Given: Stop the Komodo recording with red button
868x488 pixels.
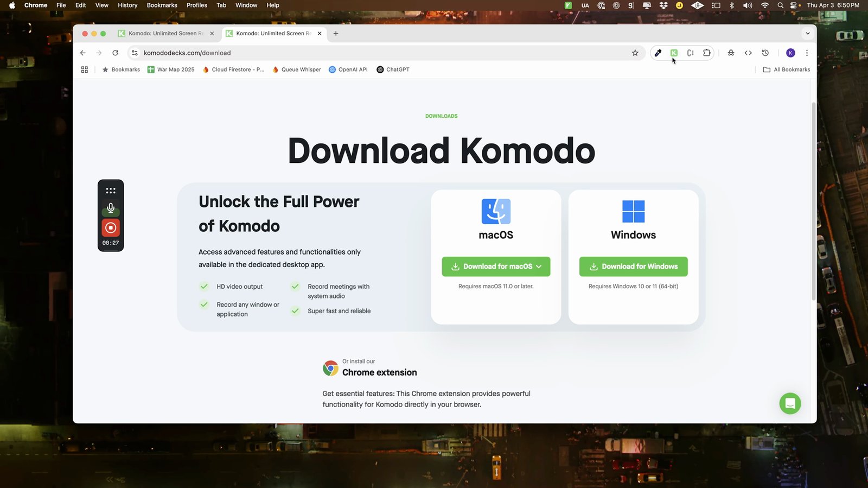Looking at the screenshot, I should [111, 228].
